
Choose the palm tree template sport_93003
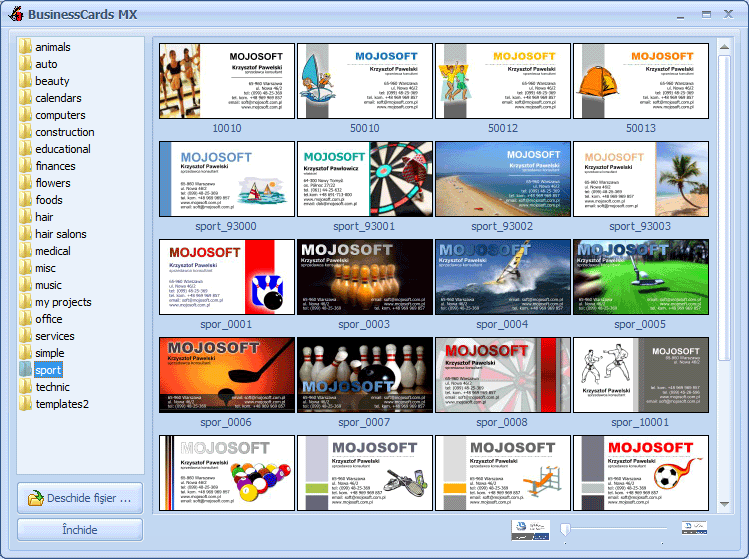641,179
